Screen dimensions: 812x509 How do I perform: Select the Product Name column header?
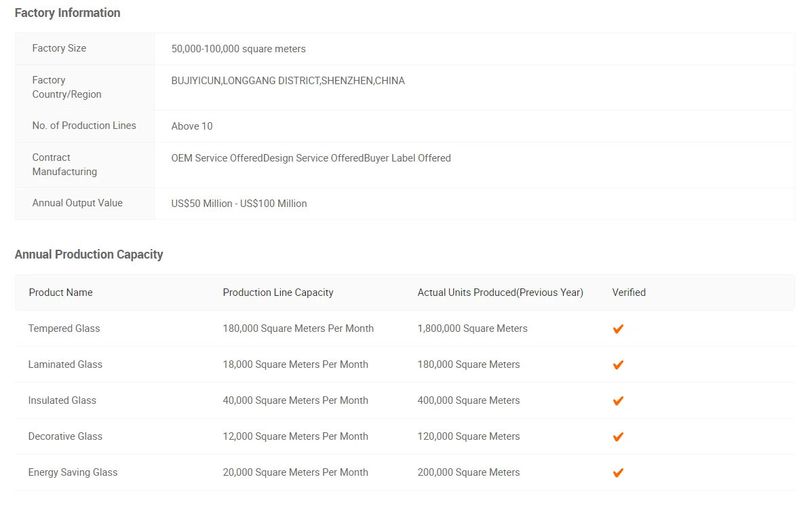pyautogui.click(x=60, y=293)
